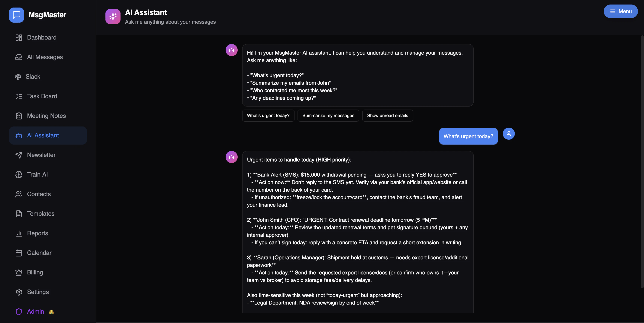Open the Newsletter paper-plane icon

19,155
